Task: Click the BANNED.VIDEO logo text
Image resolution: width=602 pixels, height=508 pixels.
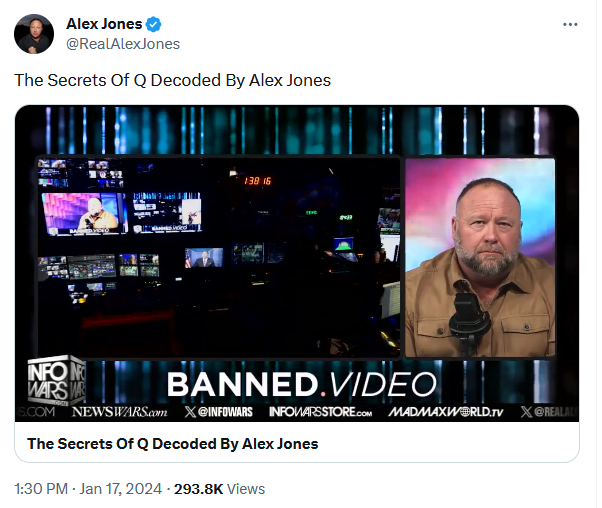Action: click(302, 384)
